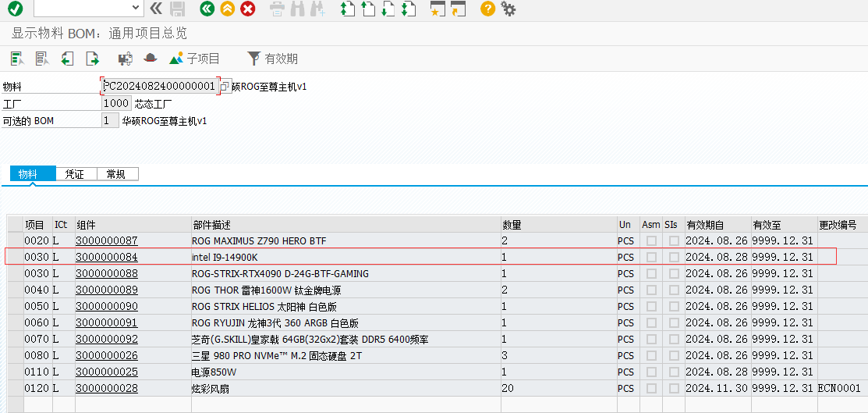Click the 工厂 field showing 1000
The height and width of the screenshot is (413, 868).
(x=116, y=103)
